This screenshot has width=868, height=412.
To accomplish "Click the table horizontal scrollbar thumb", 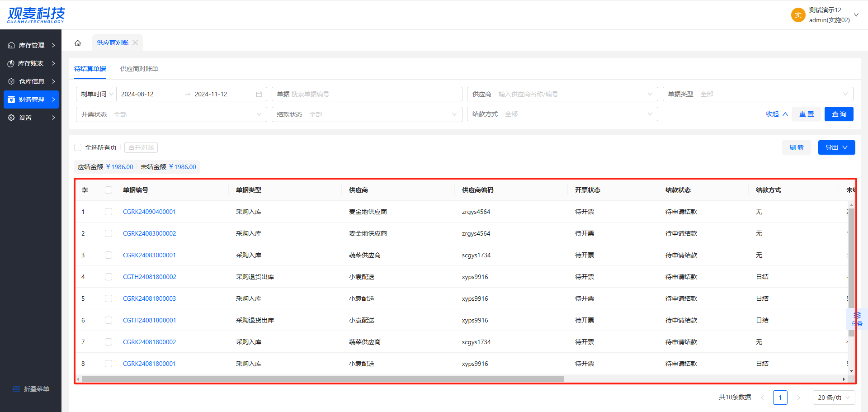I will [322, 379].
